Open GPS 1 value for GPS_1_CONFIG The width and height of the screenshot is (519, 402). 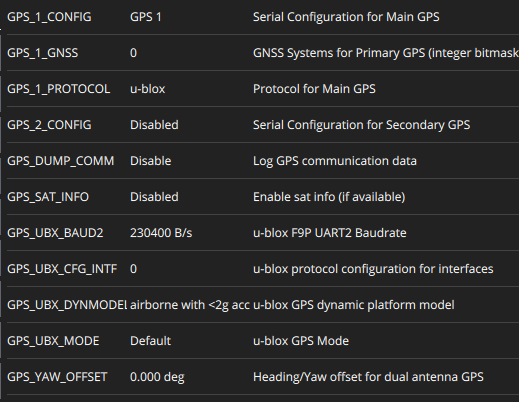click(x=146, y=17)
